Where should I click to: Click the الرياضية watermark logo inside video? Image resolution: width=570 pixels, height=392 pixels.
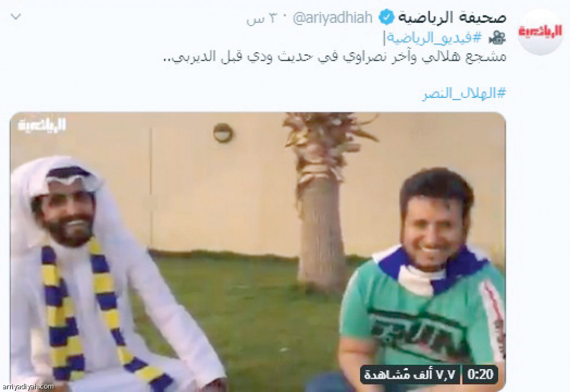click(42, 125)
